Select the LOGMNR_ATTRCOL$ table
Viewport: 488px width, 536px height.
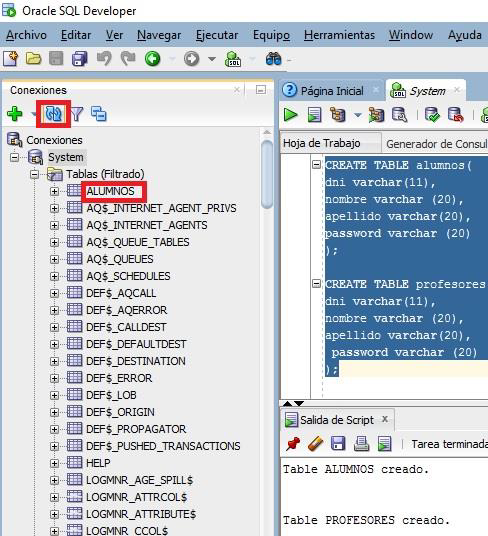pyautogui.click(x=136, y=497)
